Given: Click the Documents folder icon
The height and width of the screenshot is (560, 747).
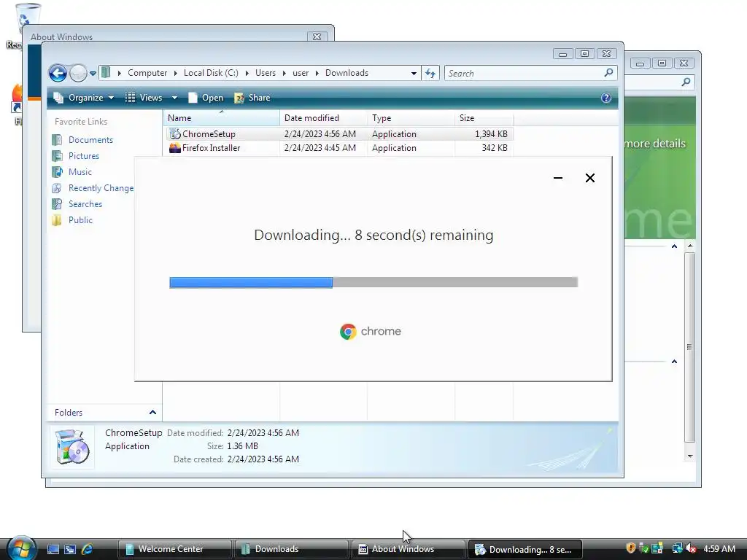Looking at the screenshot, I should click(57, 140).
